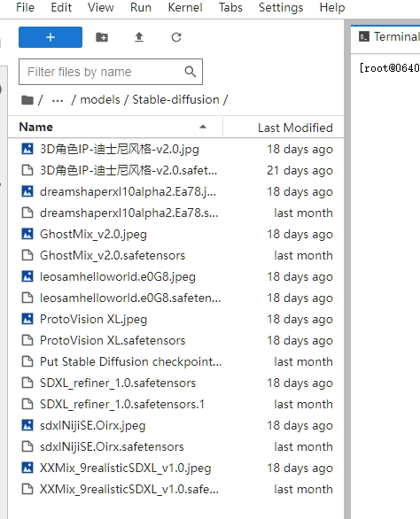Click the Upload Files arrow icon

point(139,37)
